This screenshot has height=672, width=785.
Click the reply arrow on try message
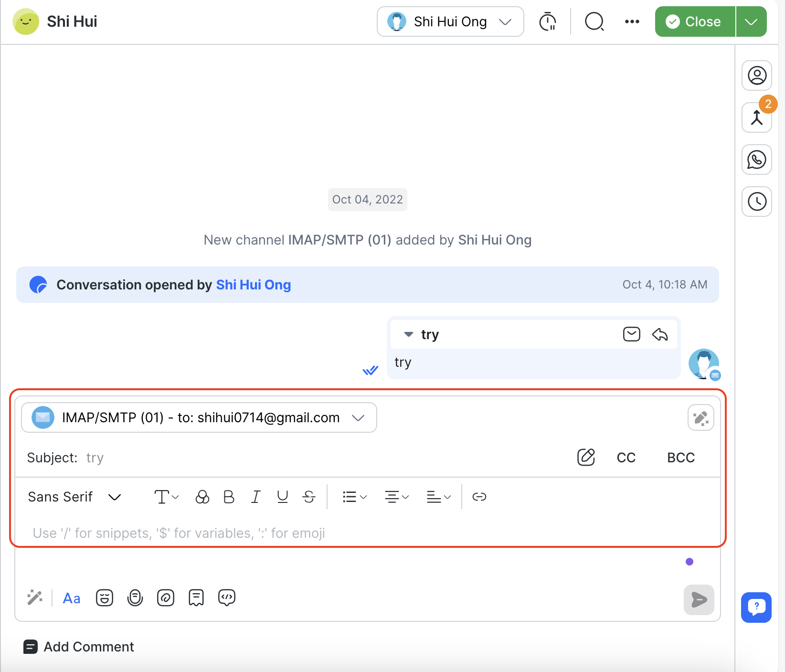click(660, 334)
